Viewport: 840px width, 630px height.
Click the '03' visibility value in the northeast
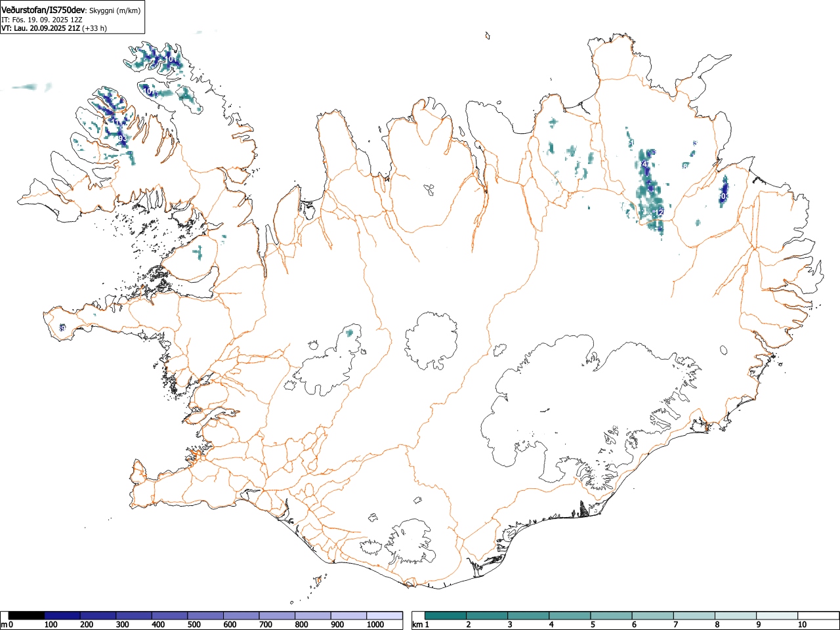pyautogui.click(x=724, y=197)
